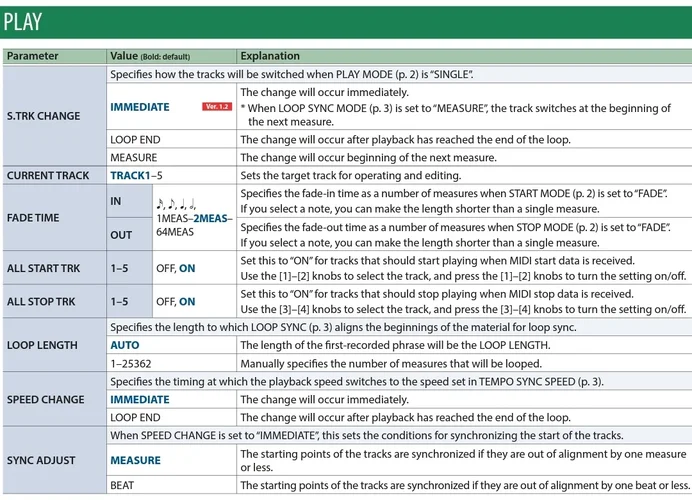
Task: Click the IN cell of FADE TIME
Action: pos(129,201)
